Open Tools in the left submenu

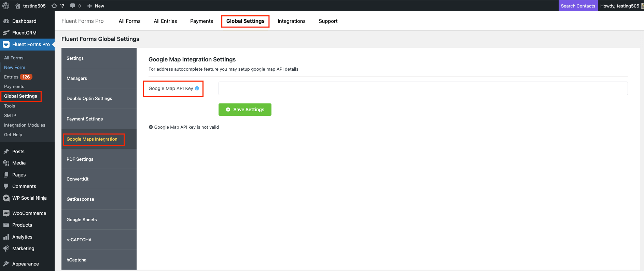pos(10,106)
